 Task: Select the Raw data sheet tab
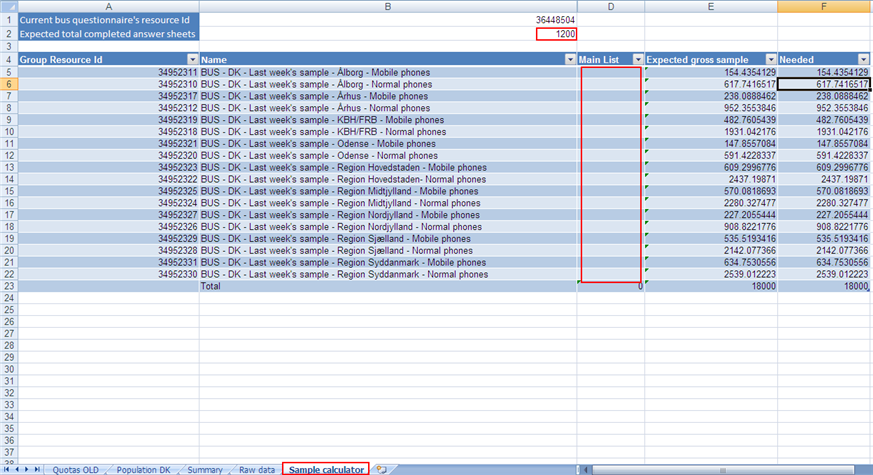256,469
